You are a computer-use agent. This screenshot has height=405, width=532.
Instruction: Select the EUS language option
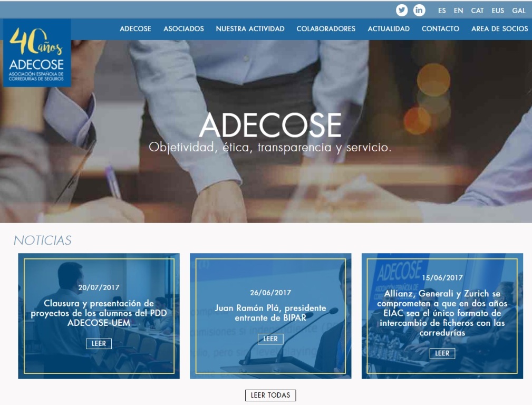[x=498, y=11]
